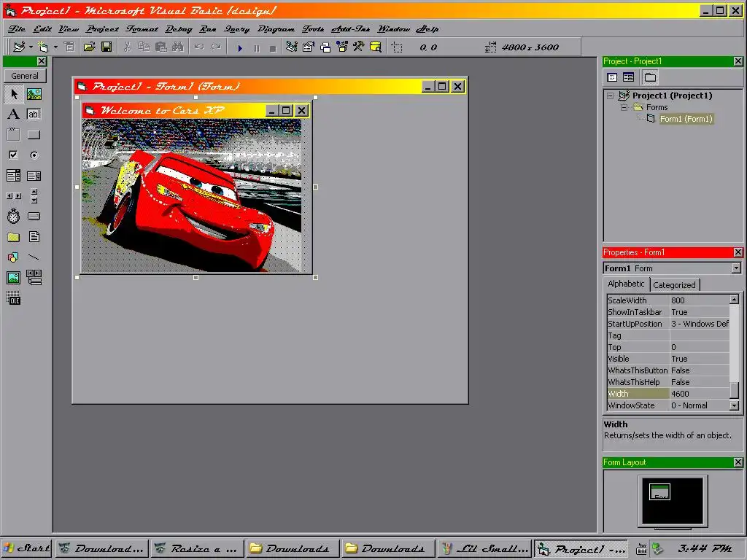Image resolution: width=747 pixels, height=560 pixels.
Task: Select Form1 (Form1) in project tree
Action: point(686,119)
